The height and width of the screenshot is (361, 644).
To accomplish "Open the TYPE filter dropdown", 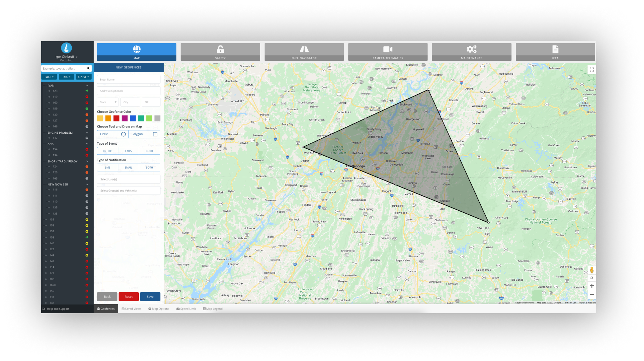I will click(66, 76).
